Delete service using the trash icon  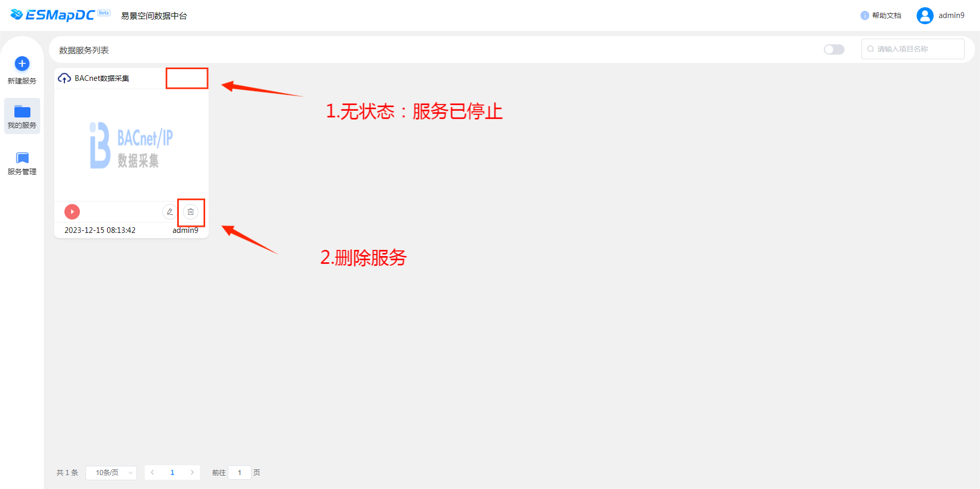tap(191, 212)
